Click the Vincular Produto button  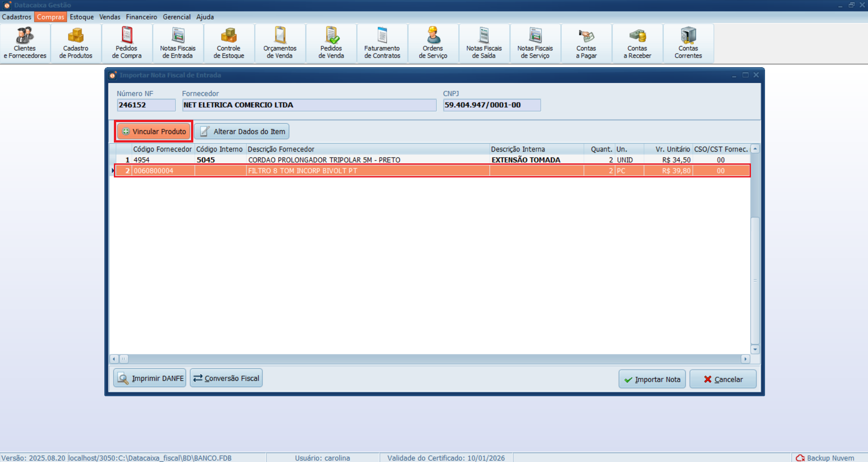tap(153, 131)
